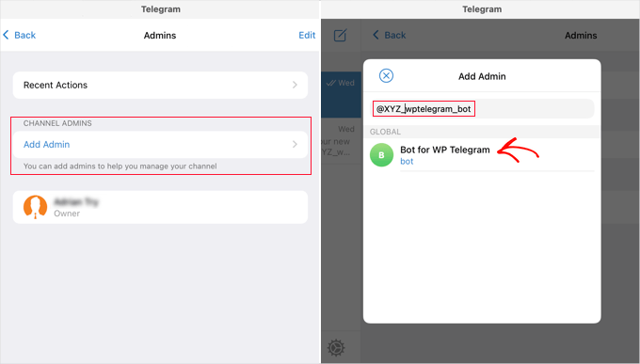Click the "bot" label under the result
The height and width of the screenshot is (364, 640).
coord(407,162)
